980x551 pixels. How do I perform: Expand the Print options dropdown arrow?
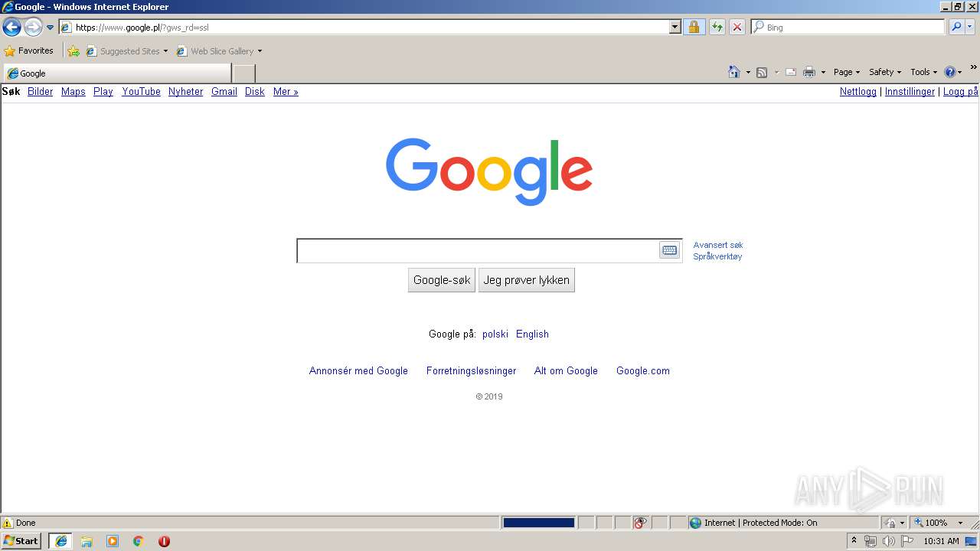[x=823, y=72]
